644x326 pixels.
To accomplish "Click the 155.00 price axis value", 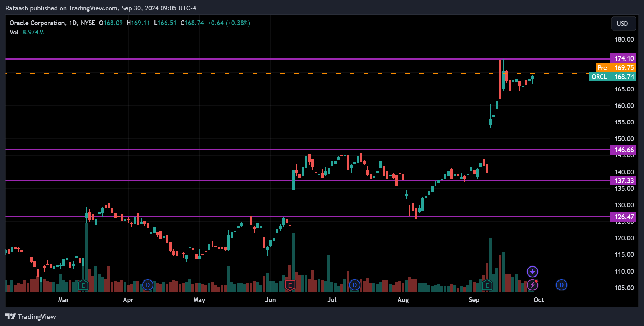I will [624, 122].
